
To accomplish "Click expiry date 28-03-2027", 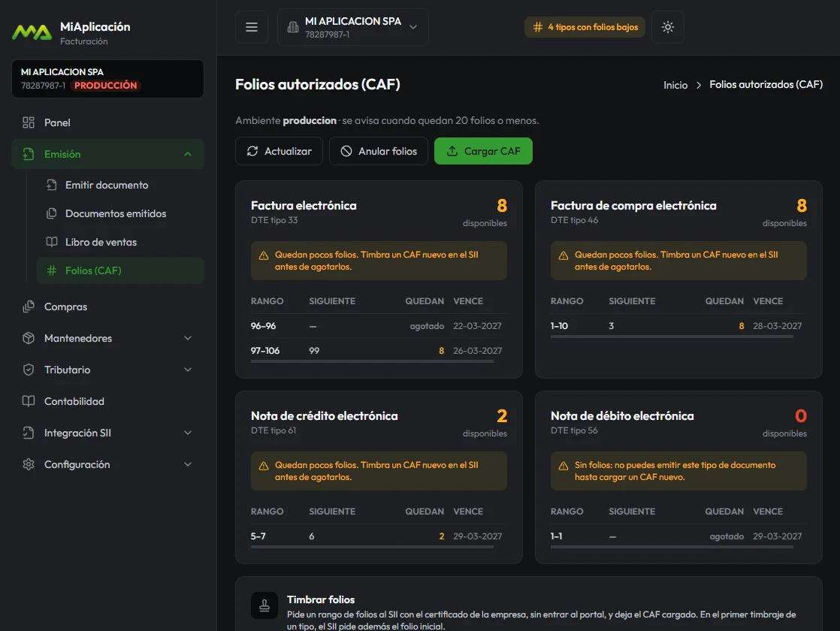I will coord(778,326).
